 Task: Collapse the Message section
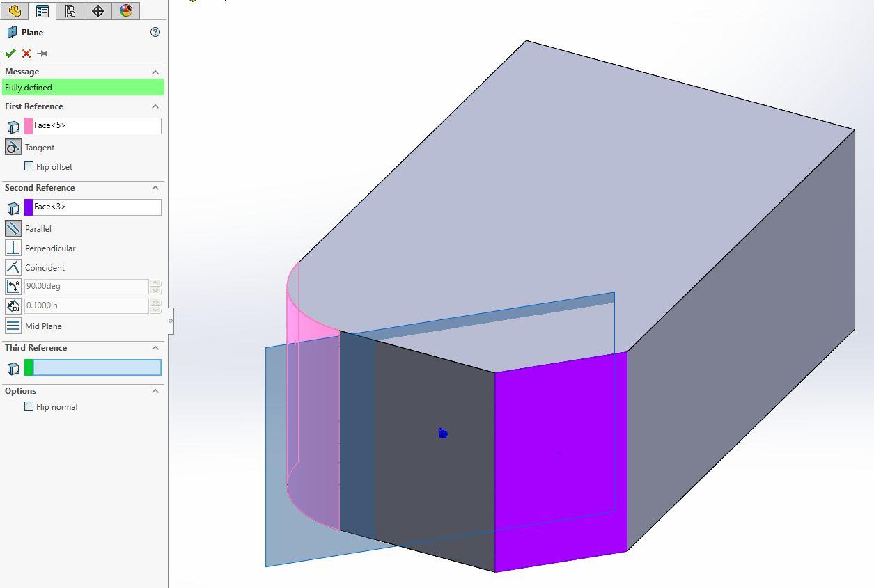coord(155,72)
